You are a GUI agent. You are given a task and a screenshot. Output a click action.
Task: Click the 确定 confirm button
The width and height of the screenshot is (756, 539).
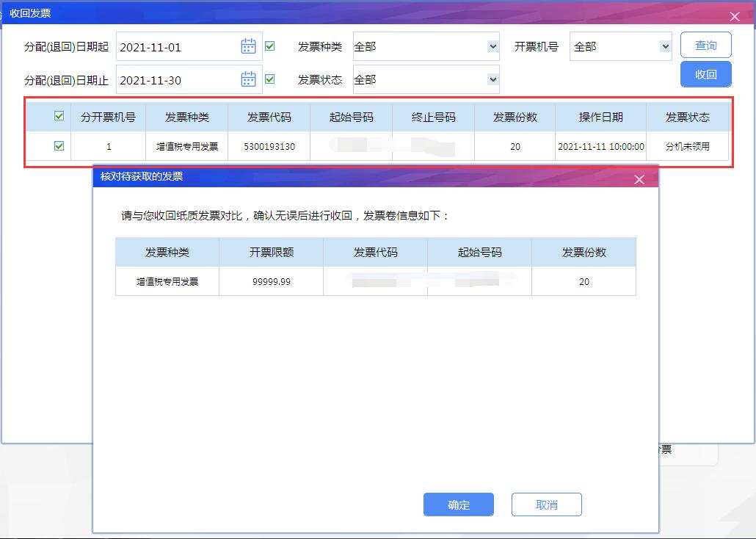(x=458, y=504)
